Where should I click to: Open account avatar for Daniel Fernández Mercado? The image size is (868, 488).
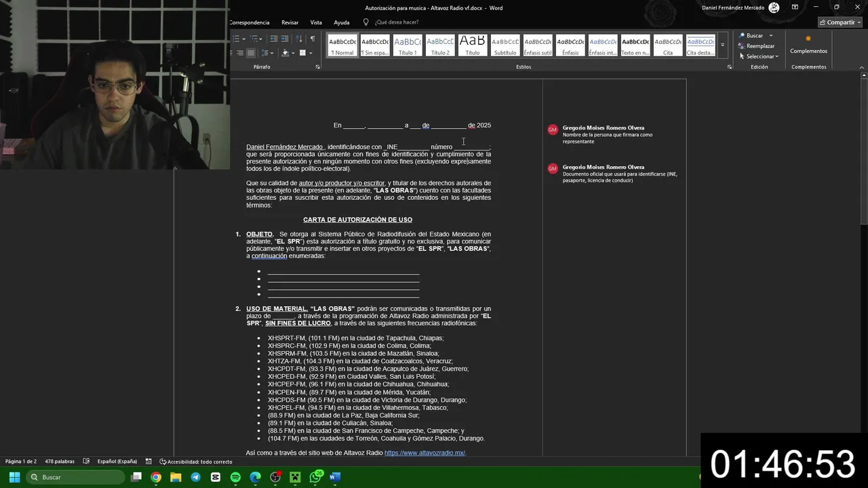pyautogui.click(x=774, y=7)
